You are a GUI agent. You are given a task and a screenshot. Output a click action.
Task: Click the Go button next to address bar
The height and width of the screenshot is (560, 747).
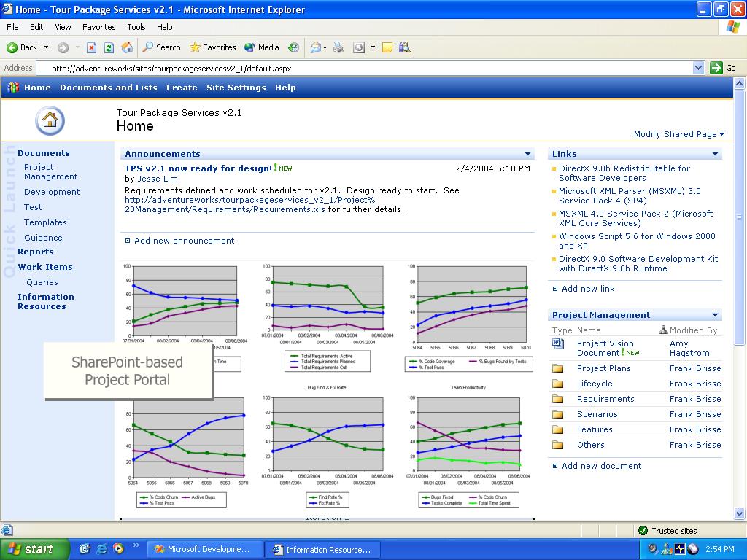point(723,68)
